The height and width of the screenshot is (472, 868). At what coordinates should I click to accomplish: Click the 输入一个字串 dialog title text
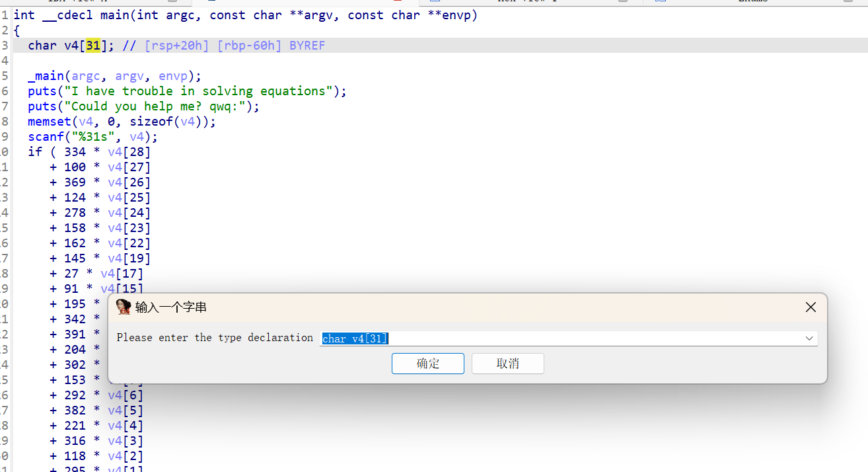170,307
